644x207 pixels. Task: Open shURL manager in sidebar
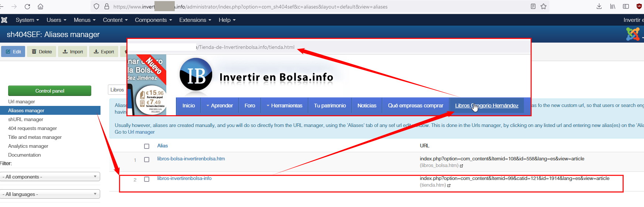tap(25, 119)
